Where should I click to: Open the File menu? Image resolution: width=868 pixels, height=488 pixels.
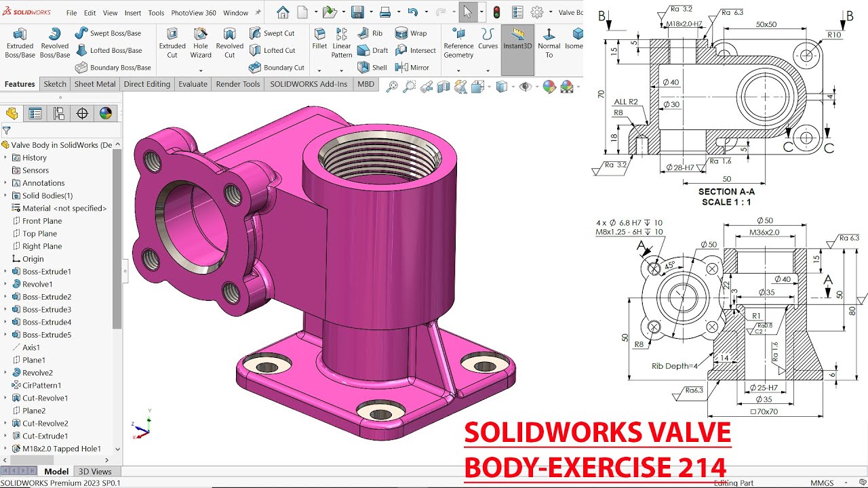pos(71,13)
